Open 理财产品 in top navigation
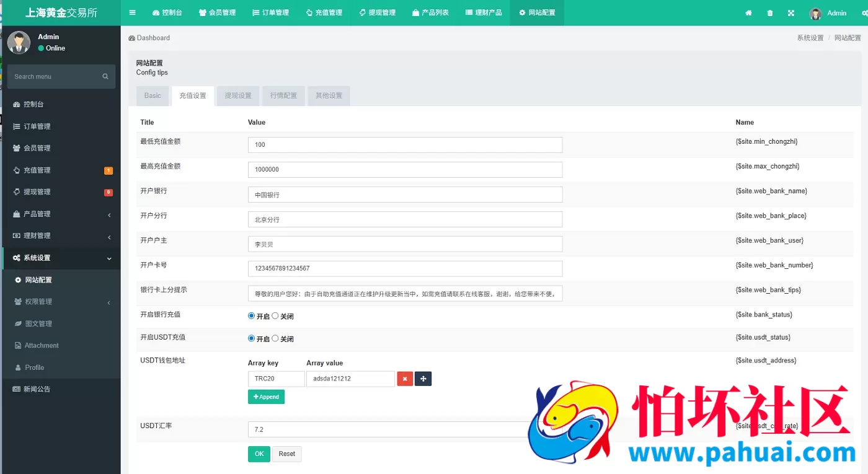This screenshot has height=474, width=868. click(x=484, y=13)
